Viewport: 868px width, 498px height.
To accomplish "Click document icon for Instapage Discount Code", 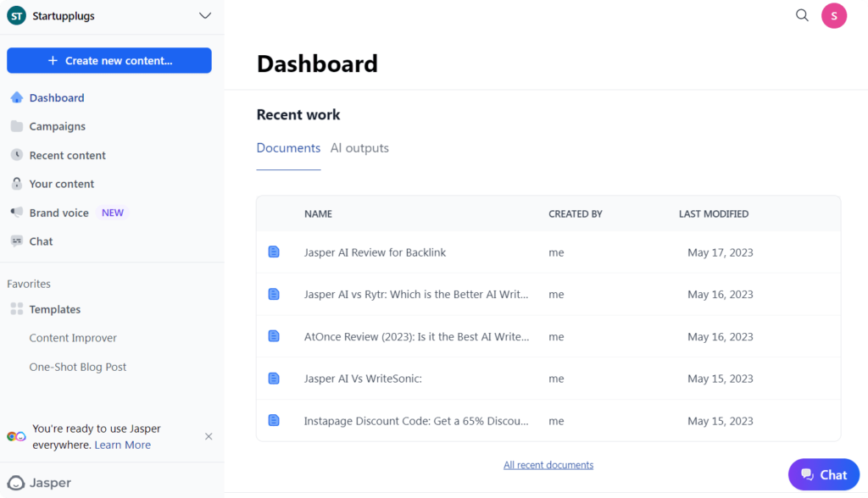I will [x=274, y=420].
